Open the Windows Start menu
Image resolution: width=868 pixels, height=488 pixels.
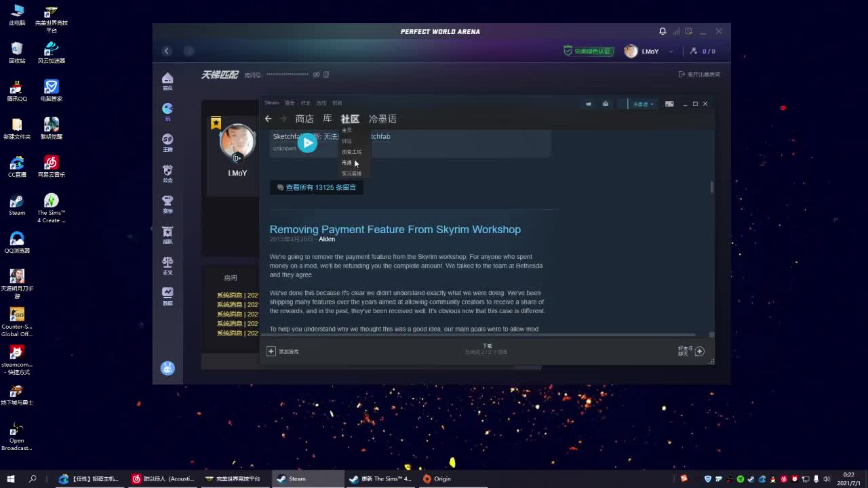11,479
